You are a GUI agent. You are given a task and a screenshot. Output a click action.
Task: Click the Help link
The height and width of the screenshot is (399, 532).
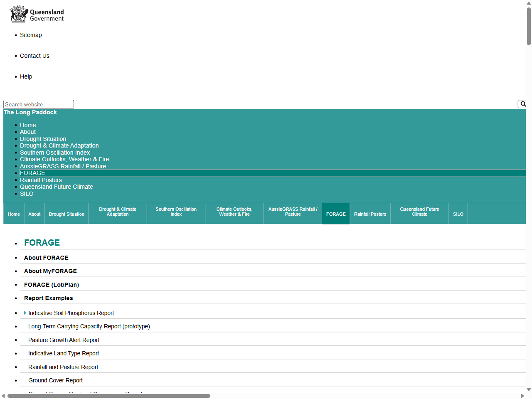(x=26, y=76)
